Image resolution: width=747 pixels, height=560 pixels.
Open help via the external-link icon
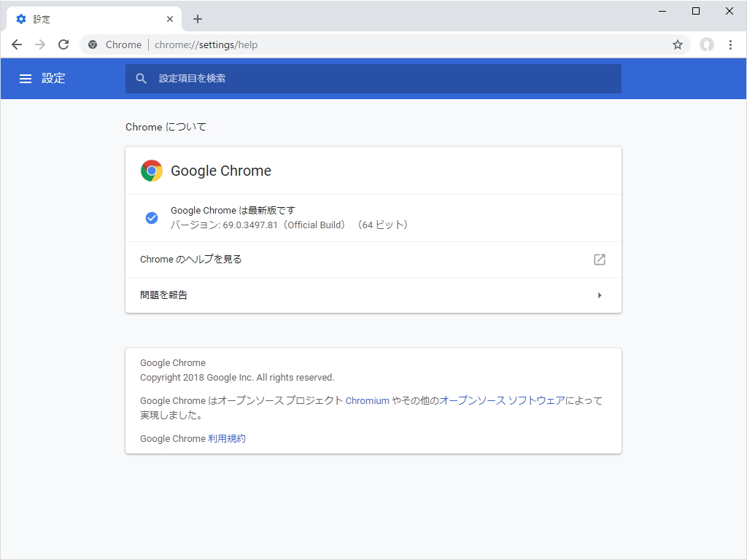pos(599,259)
